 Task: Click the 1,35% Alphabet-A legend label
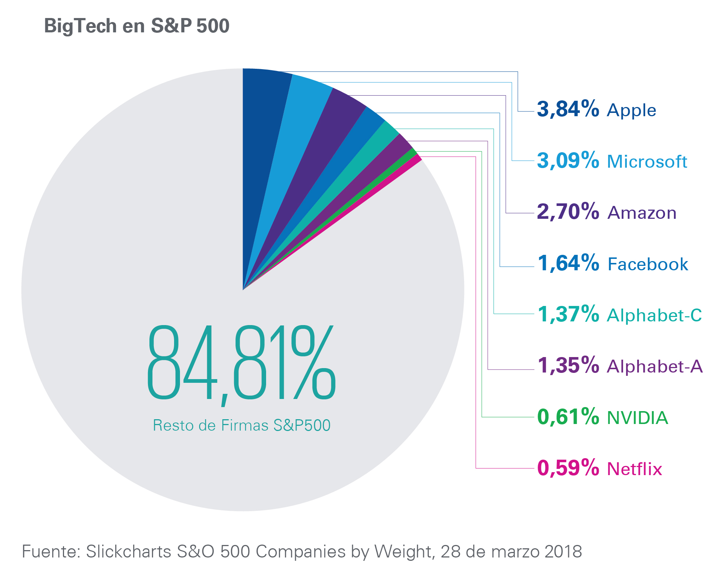tap(620, 366)
